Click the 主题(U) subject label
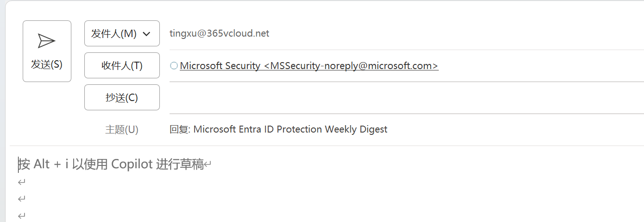Viewport: 644px width, 222px height. (122, 130)
